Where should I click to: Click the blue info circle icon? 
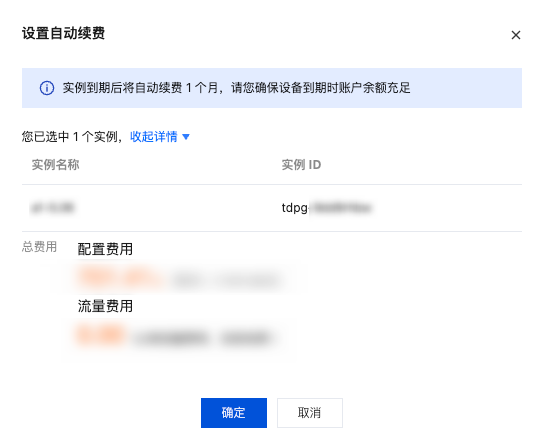47,88
